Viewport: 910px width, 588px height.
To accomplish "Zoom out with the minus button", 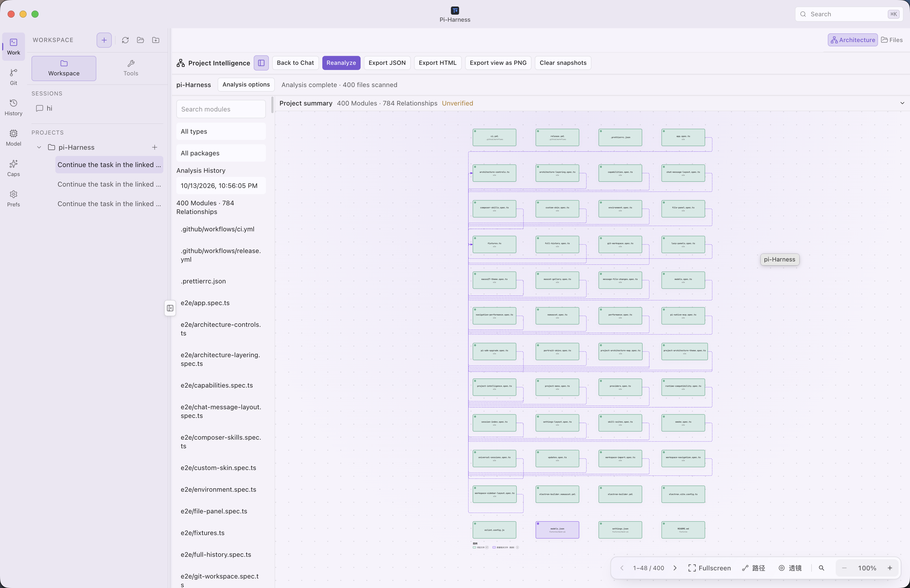I will (844, 568).
